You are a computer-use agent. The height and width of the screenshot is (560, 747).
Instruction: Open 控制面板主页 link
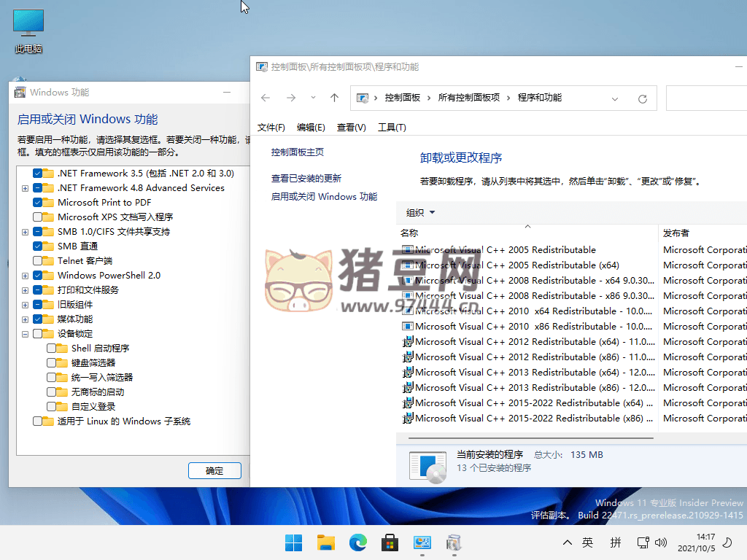click(298, 152)
